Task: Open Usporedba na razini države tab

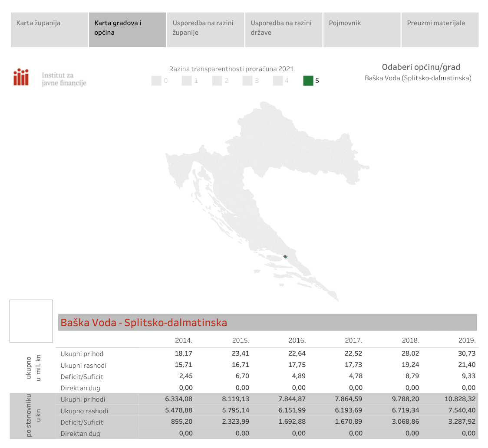Action: click(284, 29)
